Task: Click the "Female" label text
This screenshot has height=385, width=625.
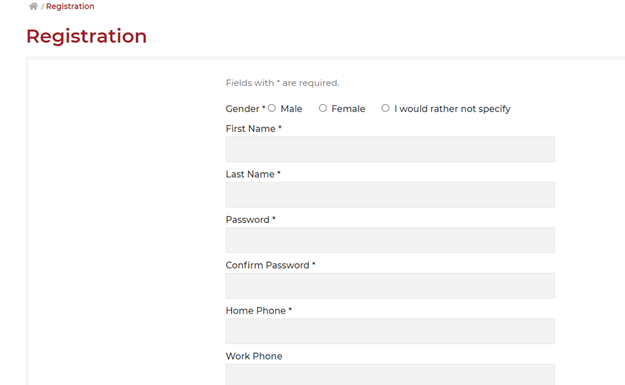Action: pos(348,109)
